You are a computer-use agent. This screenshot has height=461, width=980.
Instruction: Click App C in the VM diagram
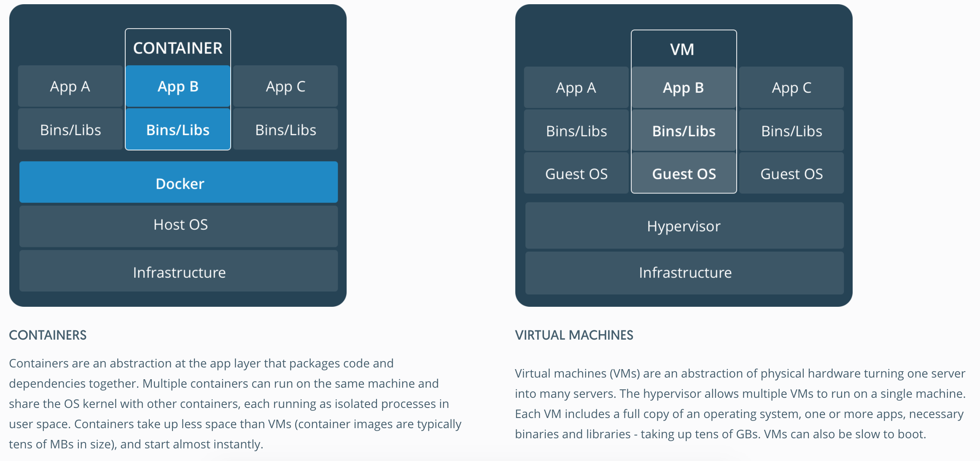click(x=791, y=88)
